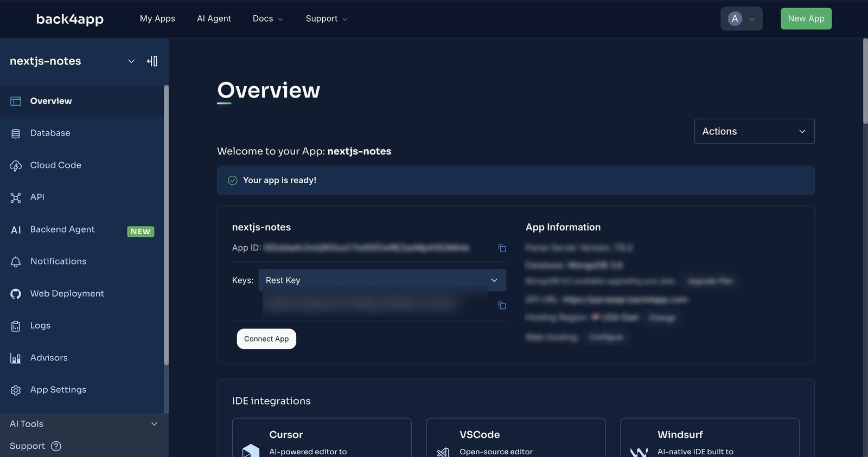Copy the App ID with copy icon
Screen dimensions: 868x457
(x=502, y=248)
